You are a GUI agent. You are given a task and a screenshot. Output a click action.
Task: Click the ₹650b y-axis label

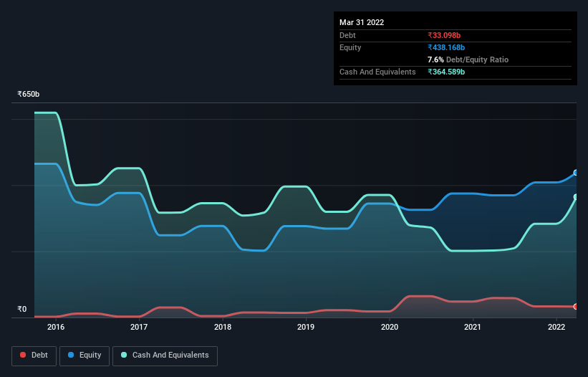pyautogui.click(x=29, y=94)
